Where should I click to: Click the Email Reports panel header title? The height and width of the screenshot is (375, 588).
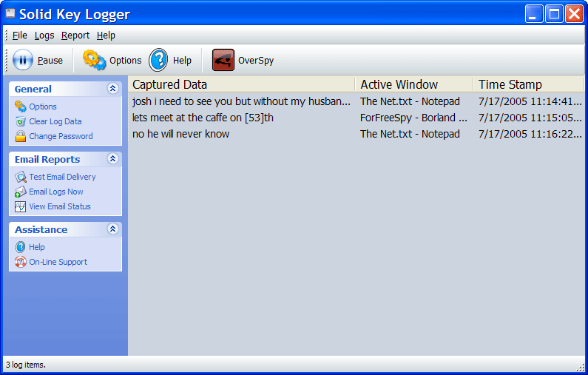pyautogui.click(x=47, y=159)
